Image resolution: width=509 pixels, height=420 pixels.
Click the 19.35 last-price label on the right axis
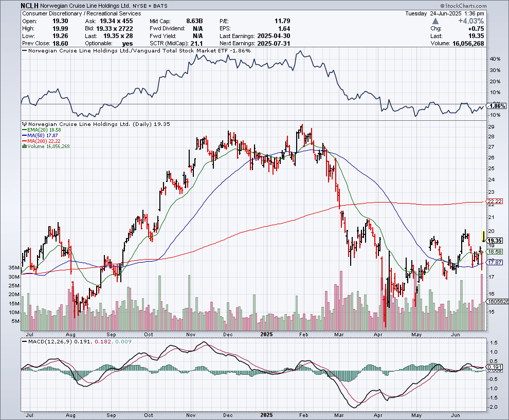tap(496, 240)
